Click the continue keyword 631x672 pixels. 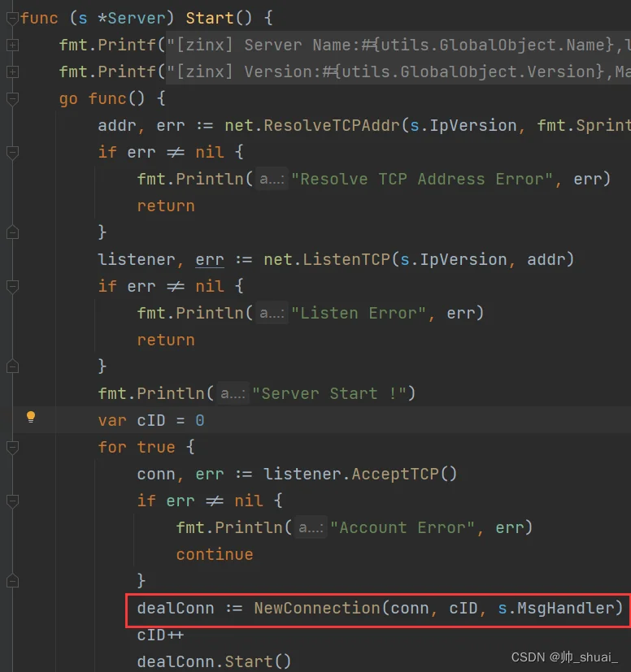click(x=215, y=554)
